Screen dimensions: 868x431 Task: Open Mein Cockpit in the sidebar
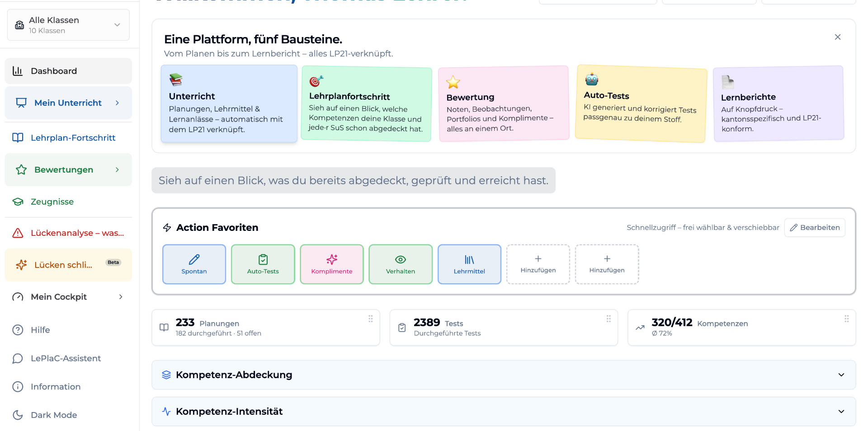68,297
